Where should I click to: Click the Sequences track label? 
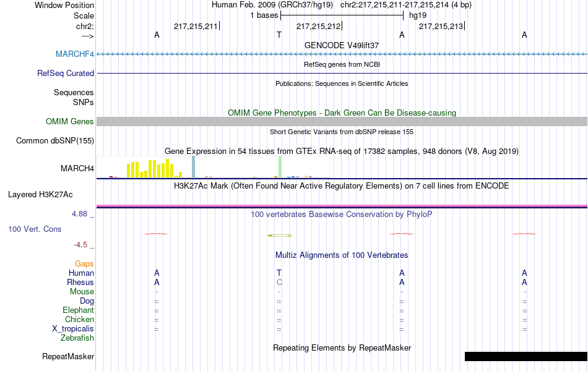point(74,92)
